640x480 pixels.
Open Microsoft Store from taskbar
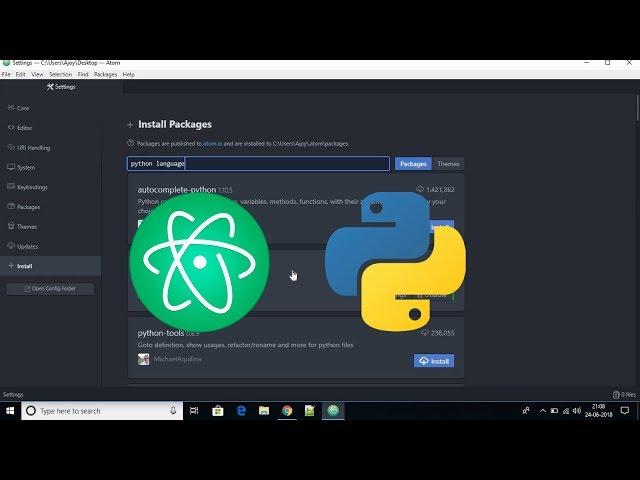click(x=218, y=411)
